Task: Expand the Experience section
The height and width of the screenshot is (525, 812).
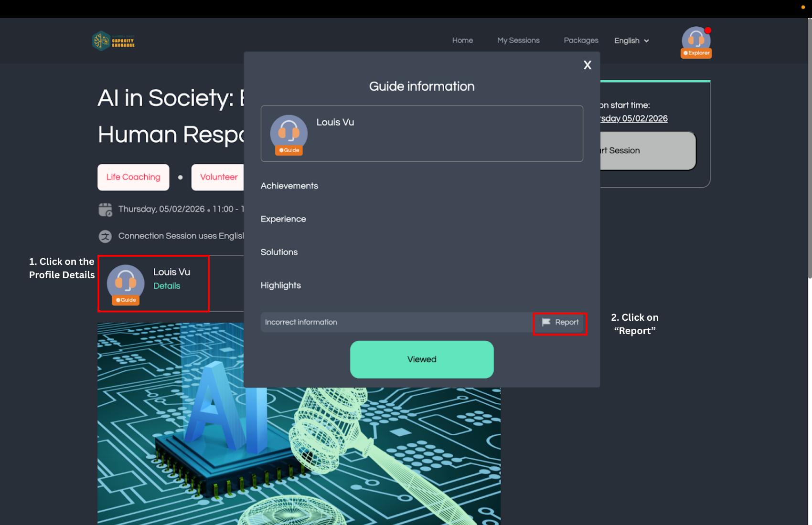Action: [x=283, y=219]
